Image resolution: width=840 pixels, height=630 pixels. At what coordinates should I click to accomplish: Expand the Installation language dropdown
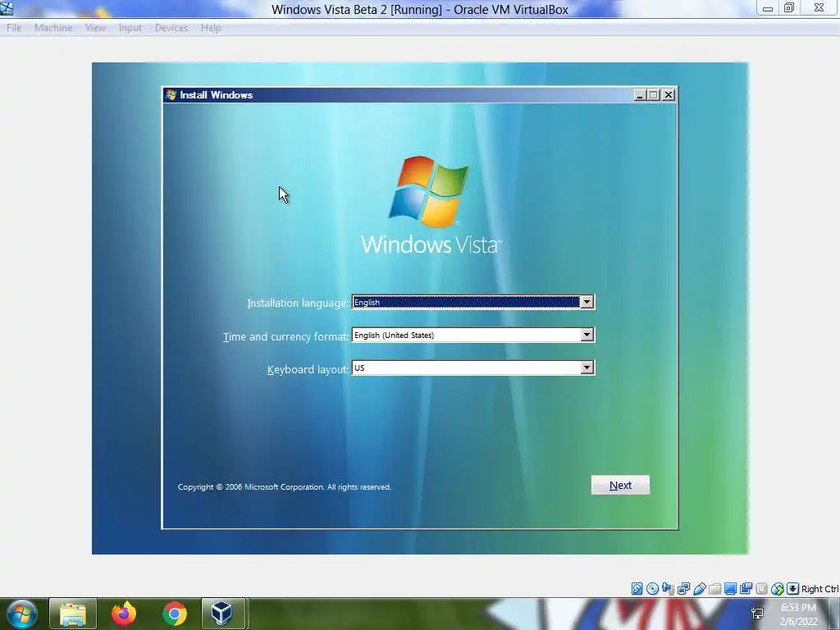coord(587,302)
